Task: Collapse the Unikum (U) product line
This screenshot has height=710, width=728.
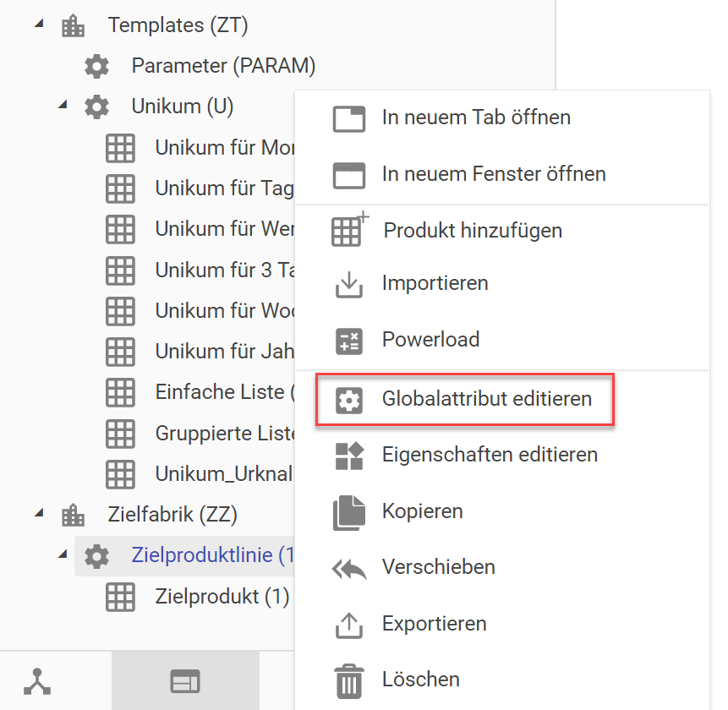Action: tap(62, 106)
